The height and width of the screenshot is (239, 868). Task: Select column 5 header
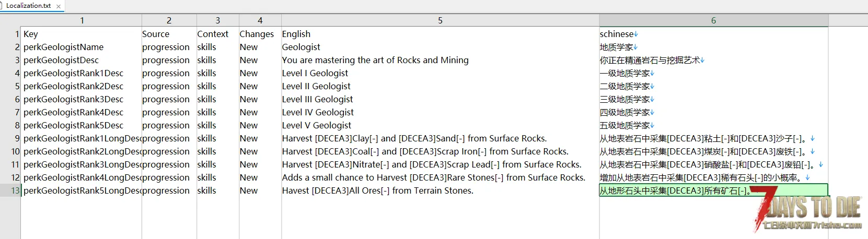(440, 20)
